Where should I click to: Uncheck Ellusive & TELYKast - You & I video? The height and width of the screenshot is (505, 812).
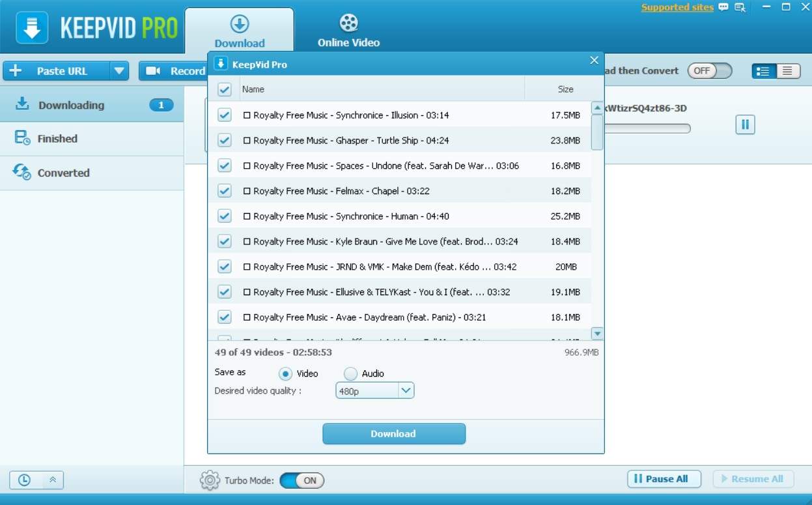pyautogui.click(x=224, y=292)
